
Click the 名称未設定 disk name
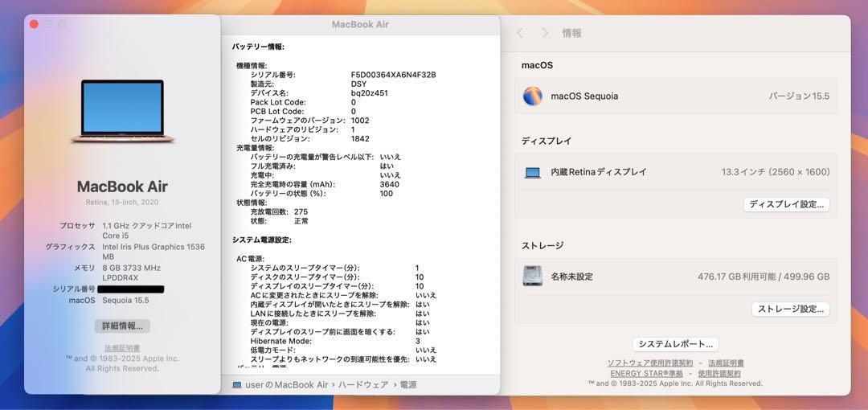point(572,277)
